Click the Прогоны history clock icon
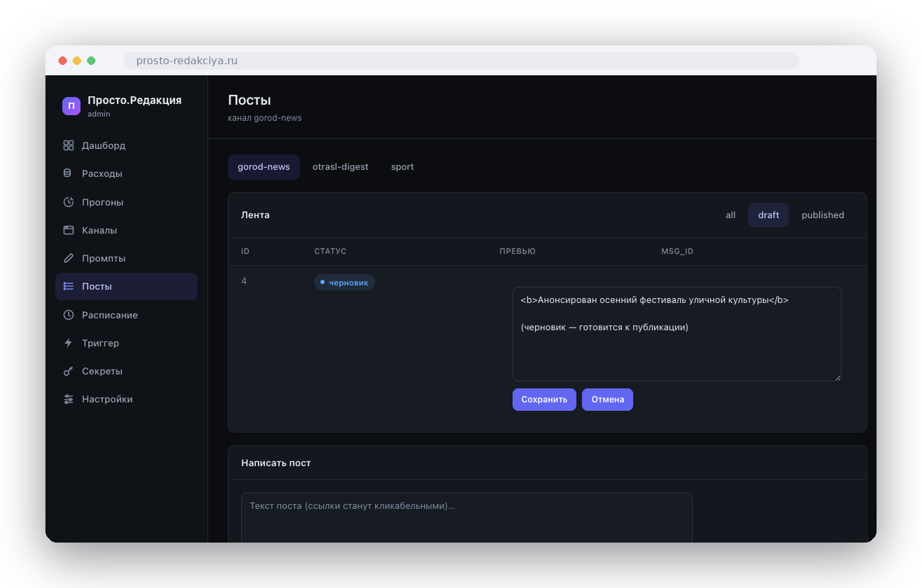Viewport: 922px width, 588px height. [x=68, y=202]
